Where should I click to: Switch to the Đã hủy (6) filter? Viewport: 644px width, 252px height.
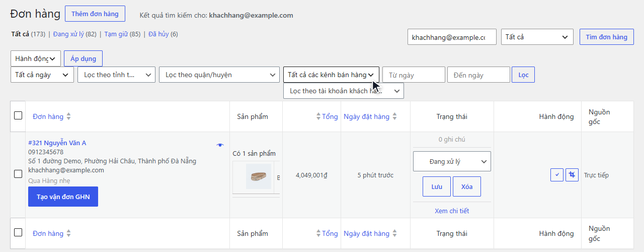[x=163, y=34]
